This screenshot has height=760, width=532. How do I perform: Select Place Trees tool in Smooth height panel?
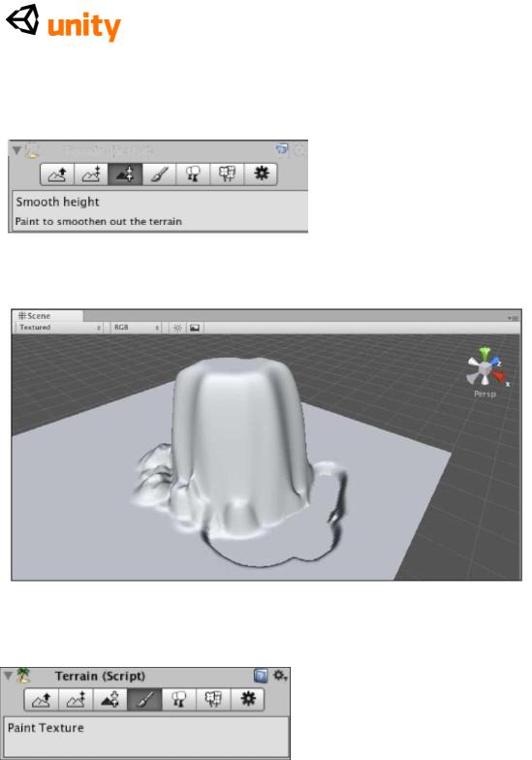[x=193, y=174]
